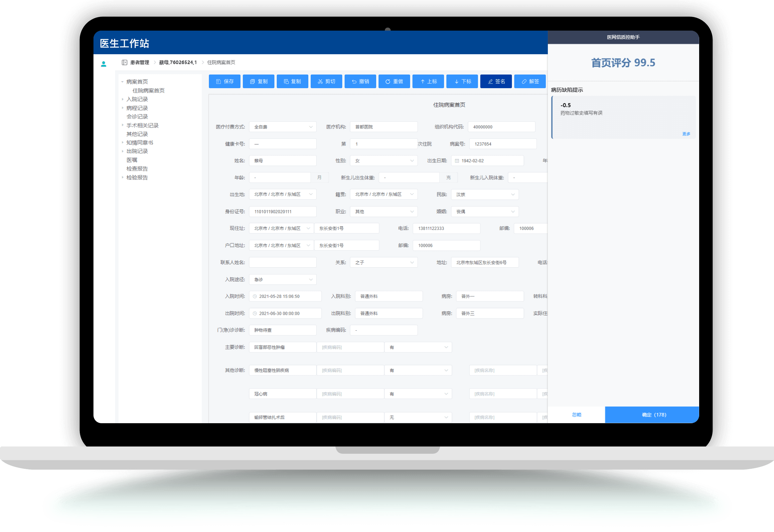The image size is (774, 532).
Task: Open the 籍贯 region dropdown
Action: tap(384, 194)
